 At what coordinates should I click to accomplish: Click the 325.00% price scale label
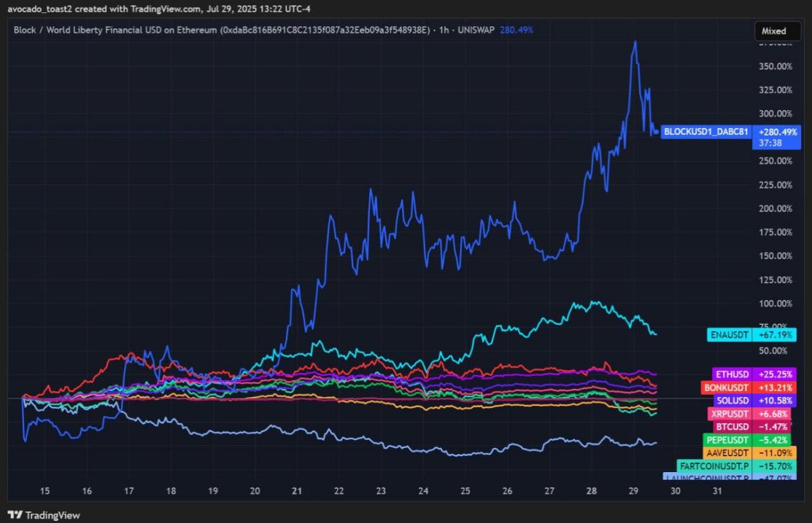coord(775,90)
